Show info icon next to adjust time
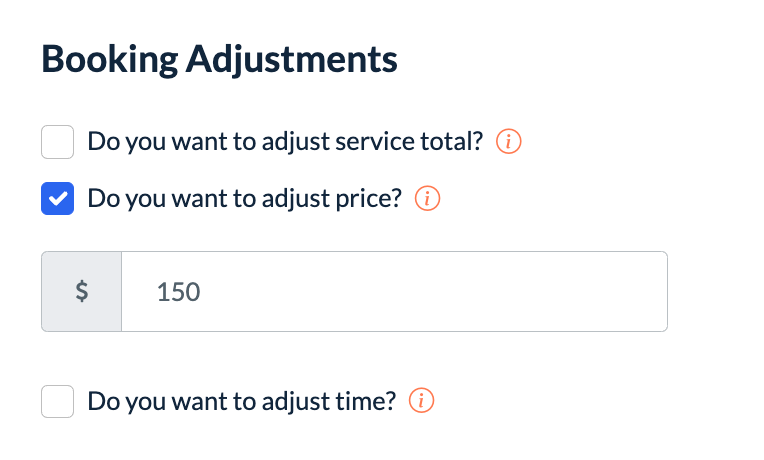764x460 pixels. point(422,402)
